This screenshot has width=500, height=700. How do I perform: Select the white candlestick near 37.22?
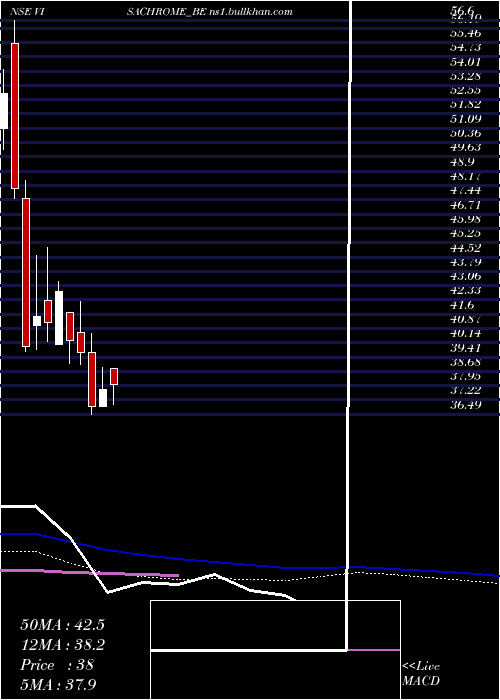coord(103,398)
